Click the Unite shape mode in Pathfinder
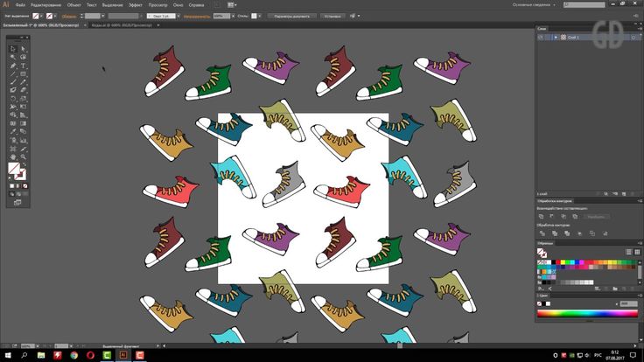The height and width of the screenshot is (362, 644). coord(542,216)
